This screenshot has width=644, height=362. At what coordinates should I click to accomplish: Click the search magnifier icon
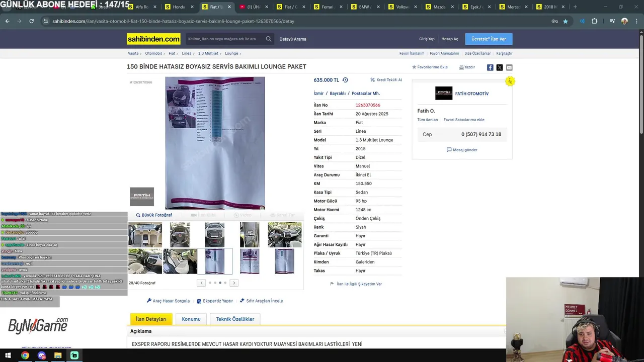[x=269, y=39]
